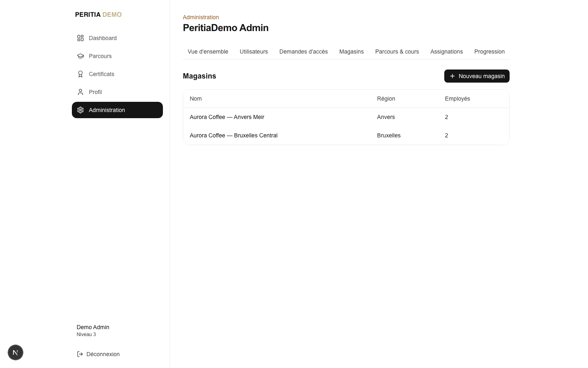Click the Profil person icon
Screen dimensions: 588x368
(80, 92)
